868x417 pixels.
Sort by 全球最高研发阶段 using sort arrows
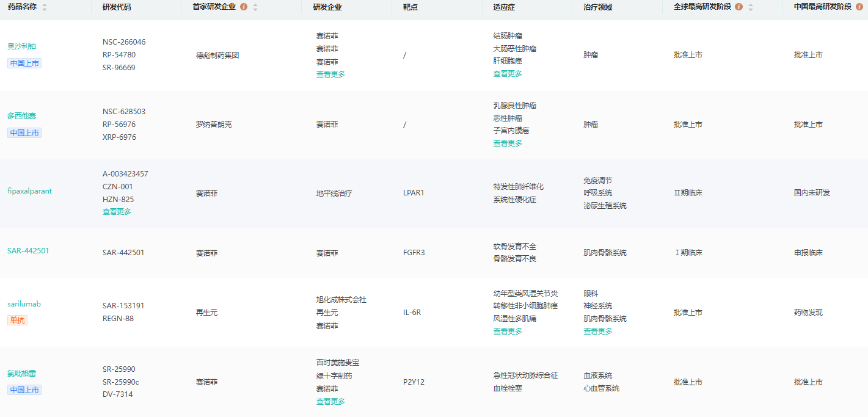pos(751,7)
